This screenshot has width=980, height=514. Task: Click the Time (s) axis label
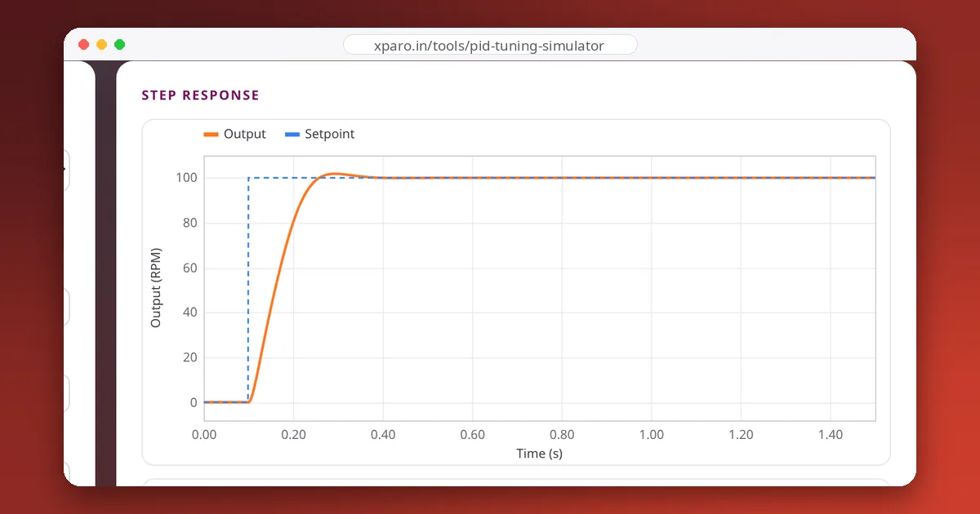(539, 453)
